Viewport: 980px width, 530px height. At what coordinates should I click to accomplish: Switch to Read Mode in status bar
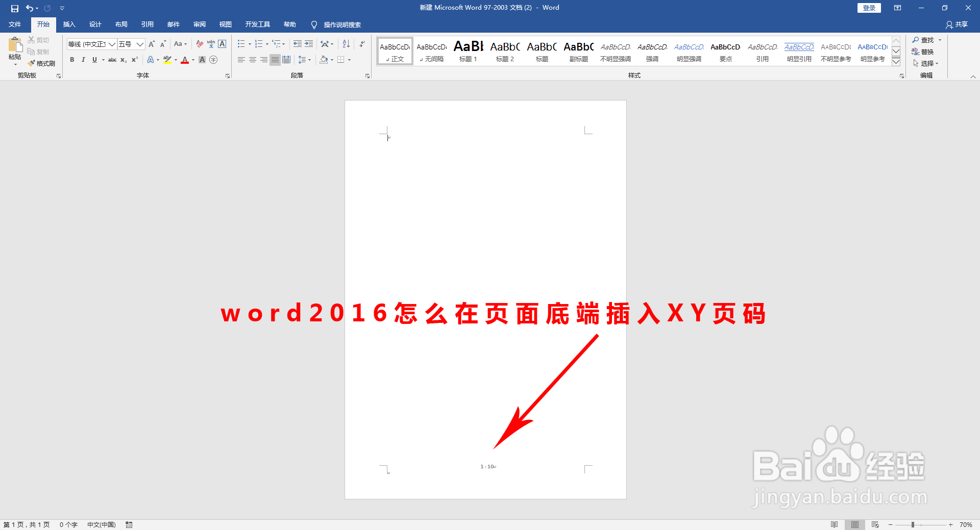[x=835, y=524]
